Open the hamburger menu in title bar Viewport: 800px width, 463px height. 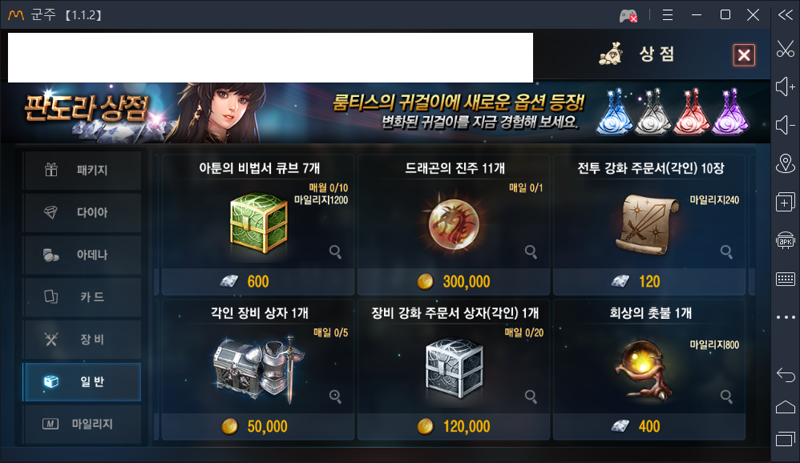(x=667, y=15)
